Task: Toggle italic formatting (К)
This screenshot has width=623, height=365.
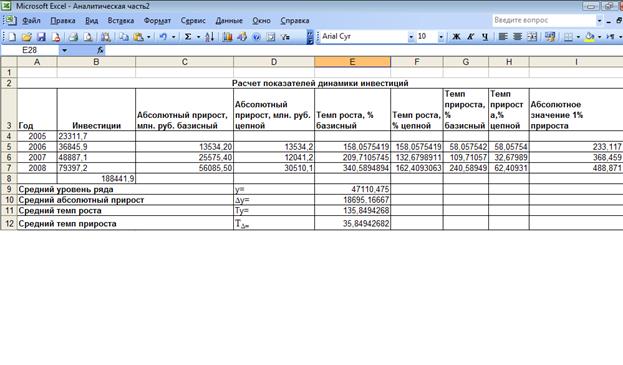Action: point(470,37)
